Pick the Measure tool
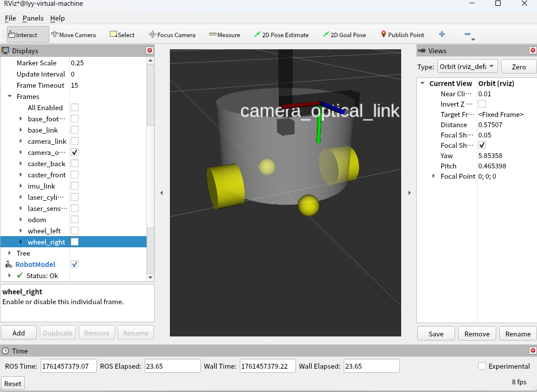 [x=224, y=34]
